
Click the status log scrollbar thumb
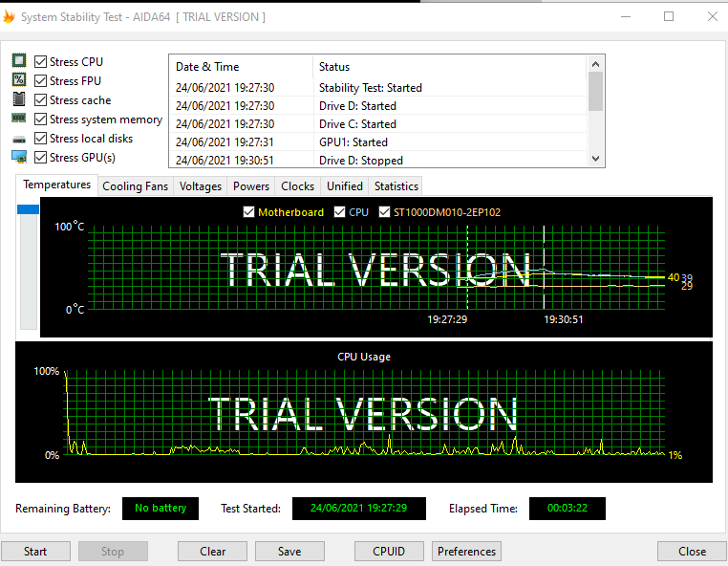(595, 91)
